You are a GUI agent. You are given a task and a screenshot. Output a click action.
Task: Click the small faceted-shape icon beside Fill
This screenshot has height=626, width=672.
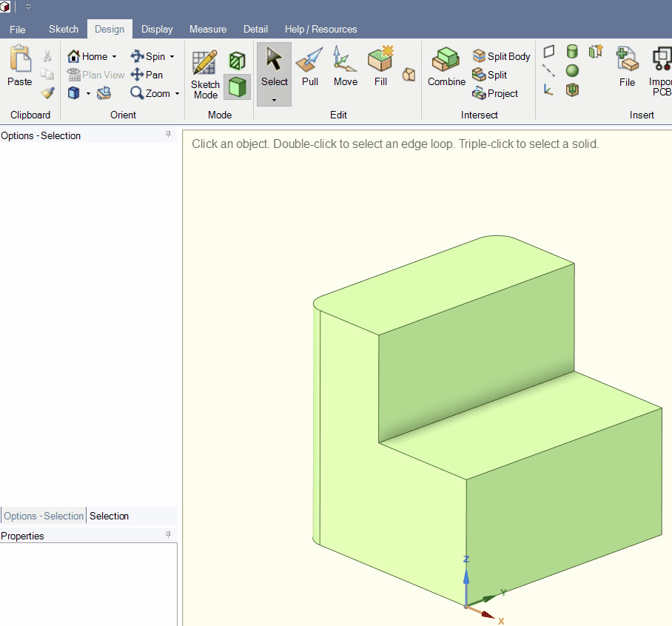[x=409, y=75]
